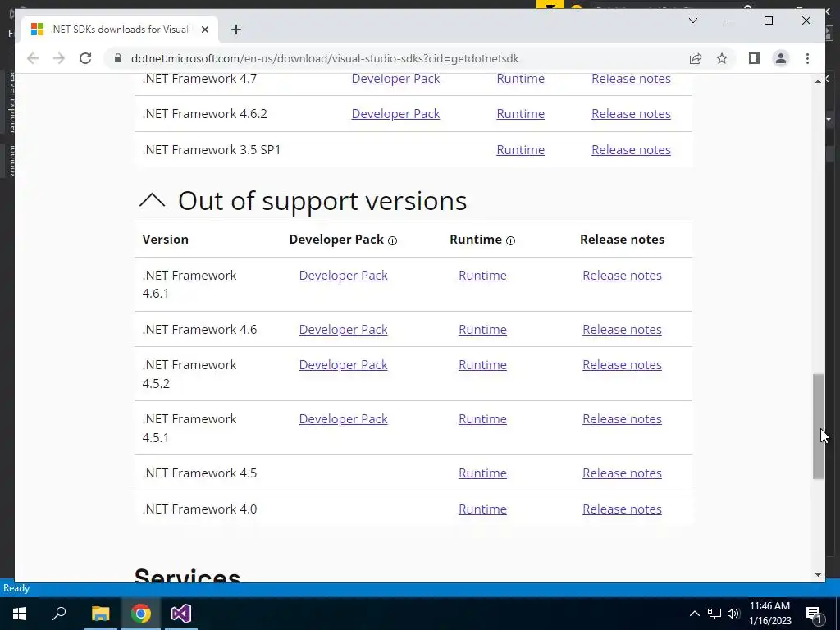Click the .NET Framework 3.5 SP1 label
This screenshot has height=630, width=840.
[x=211, y=149]
